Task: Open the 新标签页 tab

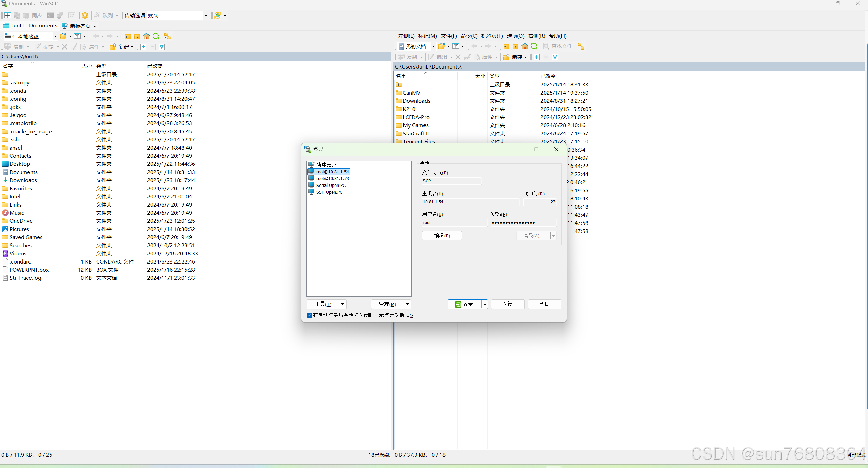Action: point(79,26)
